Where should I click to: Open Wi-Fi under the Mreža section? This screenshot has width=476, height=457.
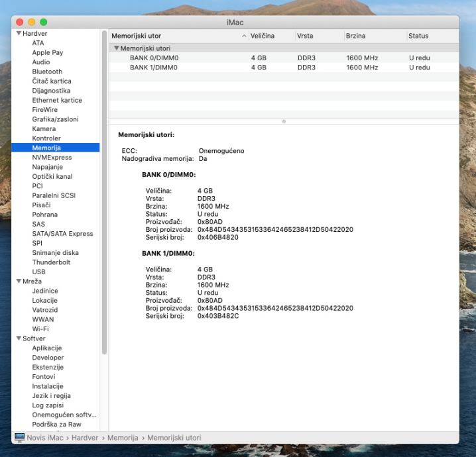[x=40, y=329]
